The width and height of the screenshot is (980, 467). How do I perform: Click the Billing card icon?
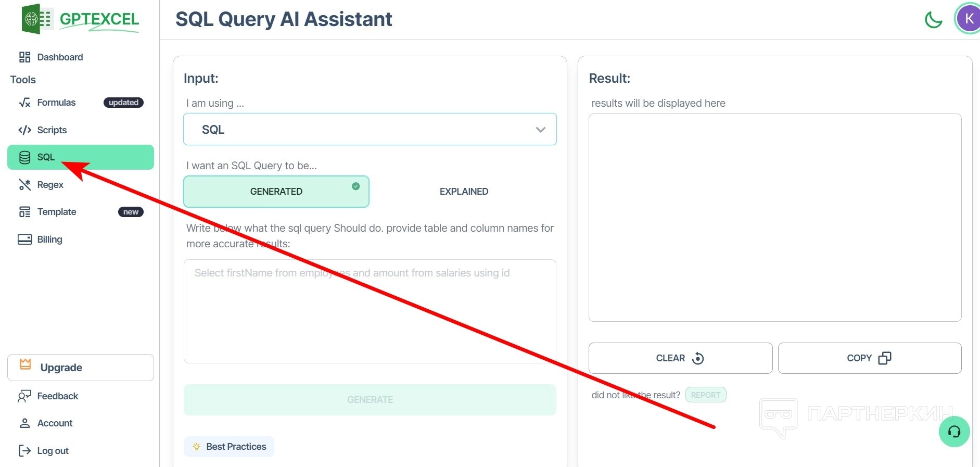24,239
